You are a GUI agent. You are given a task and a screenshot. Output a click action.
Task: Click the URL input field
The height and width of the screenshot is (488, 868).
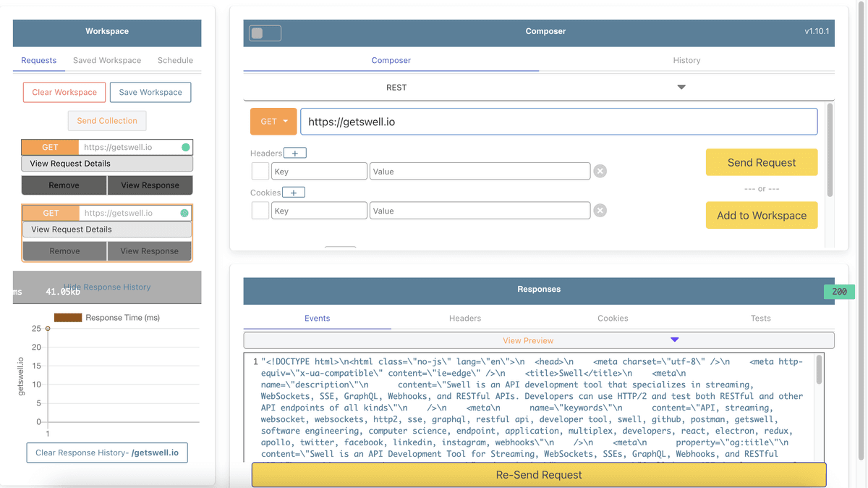click(x=558, y=122)
